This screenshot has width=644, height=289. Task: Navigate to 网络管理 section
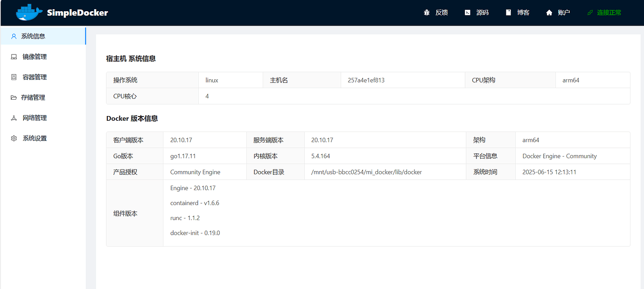point(43,118)
